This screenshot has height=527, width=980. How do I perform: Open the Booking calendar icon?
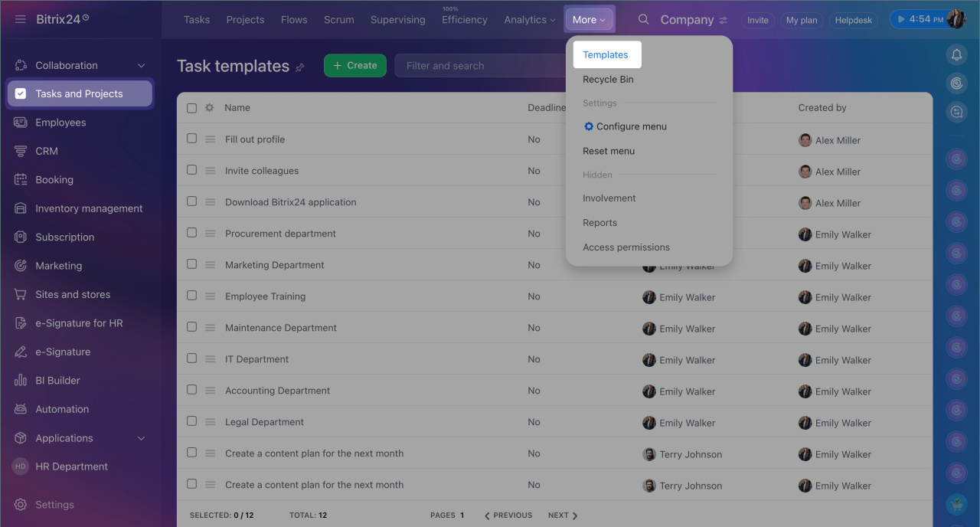pyautogui.click(x=21, y=180)
